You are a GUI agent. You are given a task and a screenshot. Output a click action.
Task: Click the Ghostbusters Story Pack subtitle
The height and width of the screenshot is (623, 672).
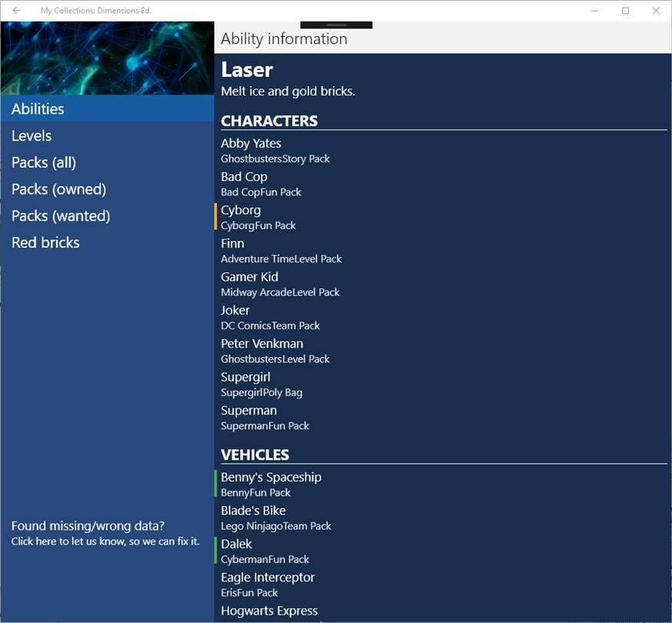point(275,158)
